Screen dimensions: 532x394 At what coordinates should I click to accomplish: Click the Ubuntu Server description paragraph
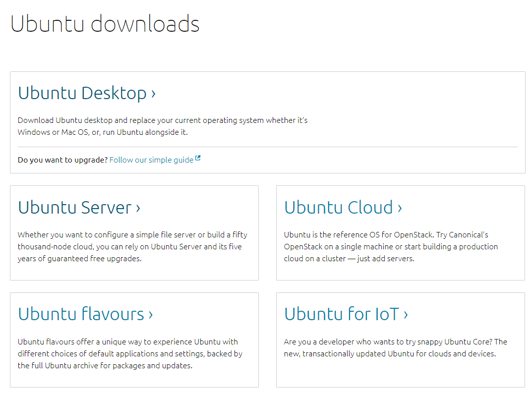pyautogui.click(x=132, y=246)
